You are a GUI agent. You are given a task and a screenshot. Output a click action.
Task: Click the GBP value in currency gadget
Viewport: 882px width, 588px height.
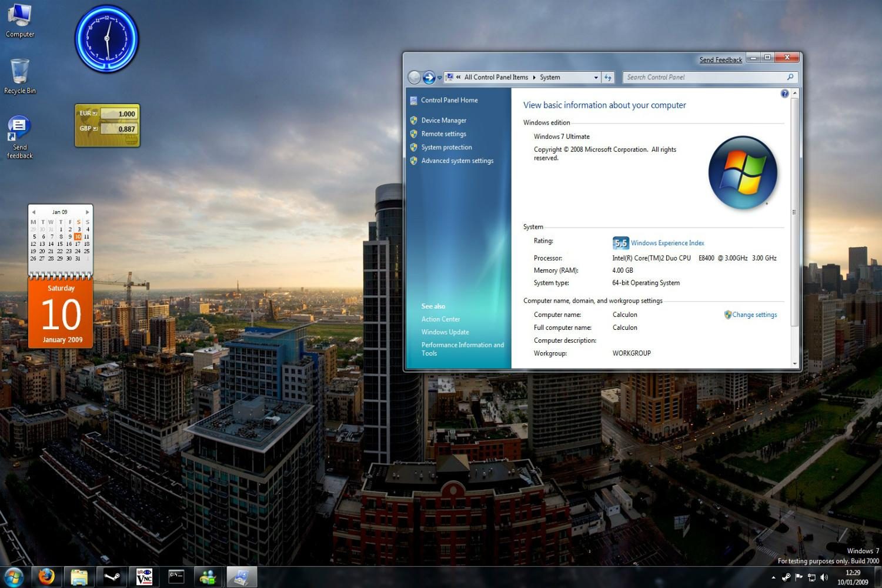click(119, 129)
